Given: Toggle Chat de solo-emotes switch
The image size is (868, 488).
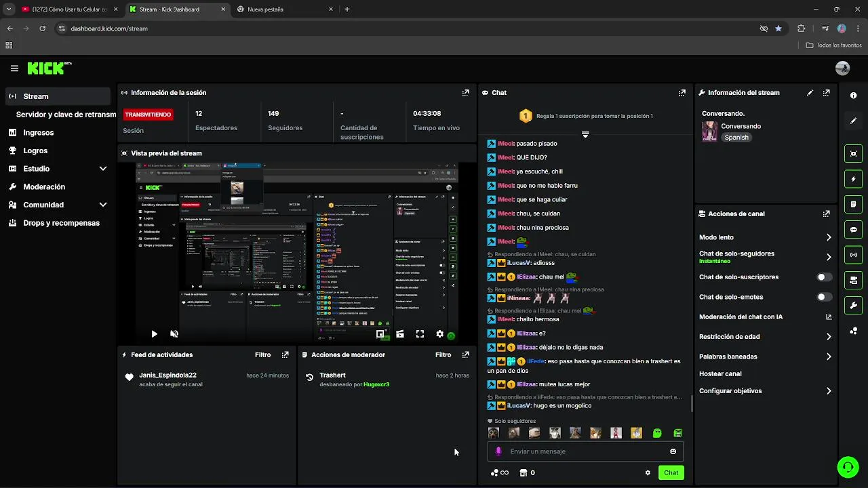Looking at the screenshot, I should click(x=824, y=297).
